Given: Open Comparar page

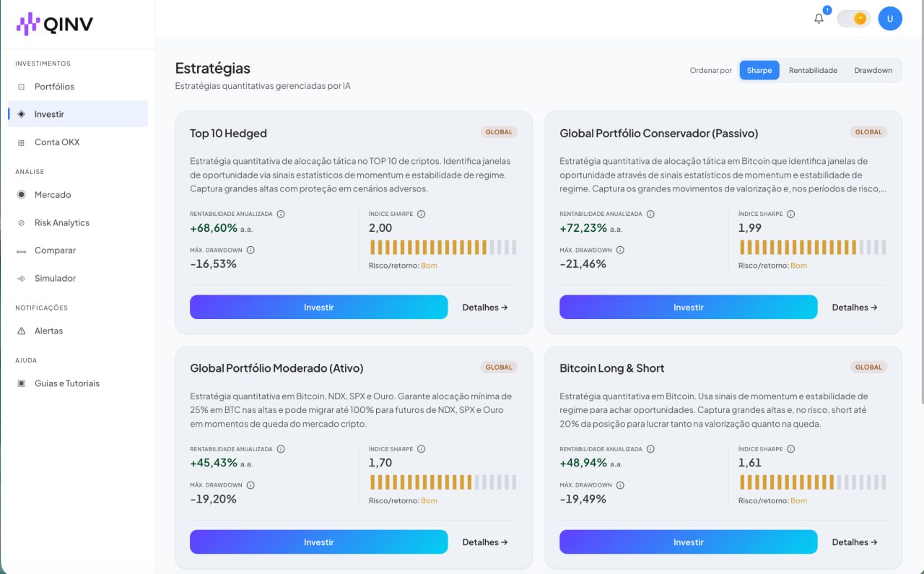Looking at the screenshot, I should tap(78, 251).
